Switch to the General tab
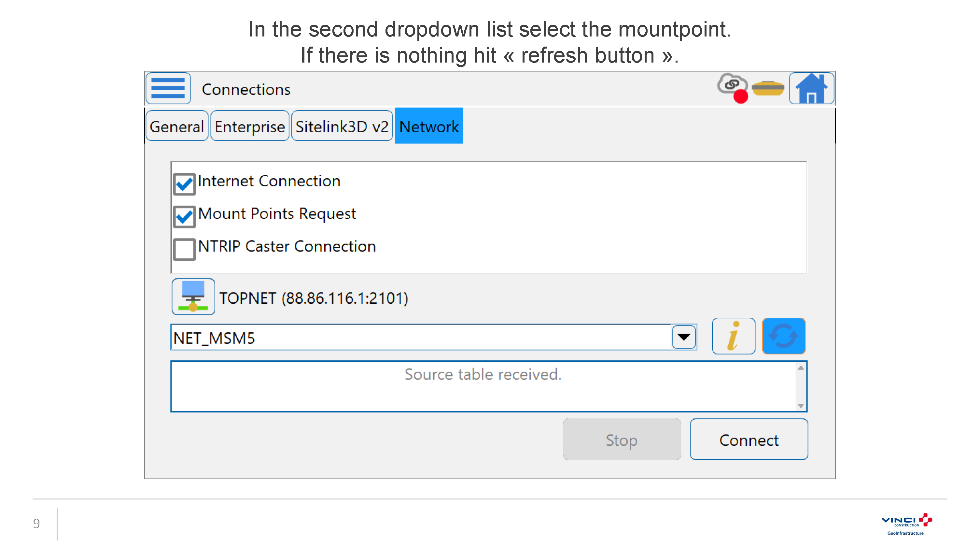980x550 pixels. click(x=177, y=126)
